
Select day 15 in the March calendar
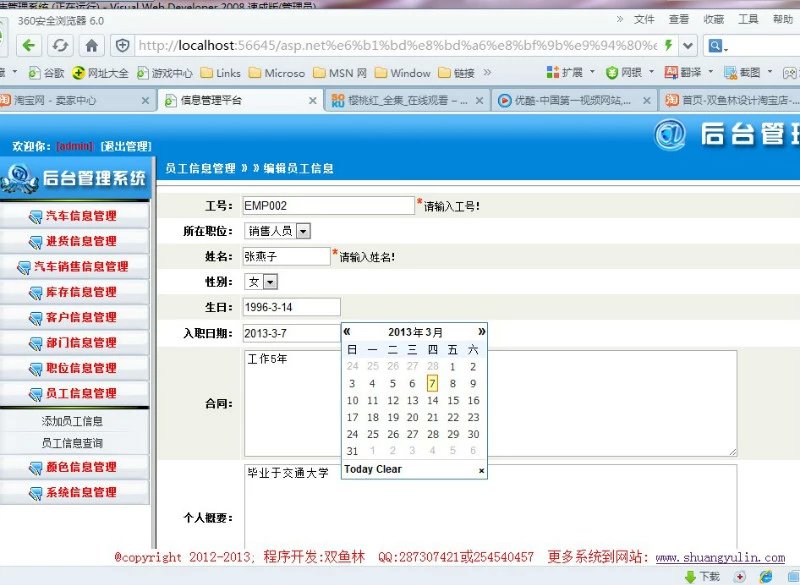tap(452, 401)
